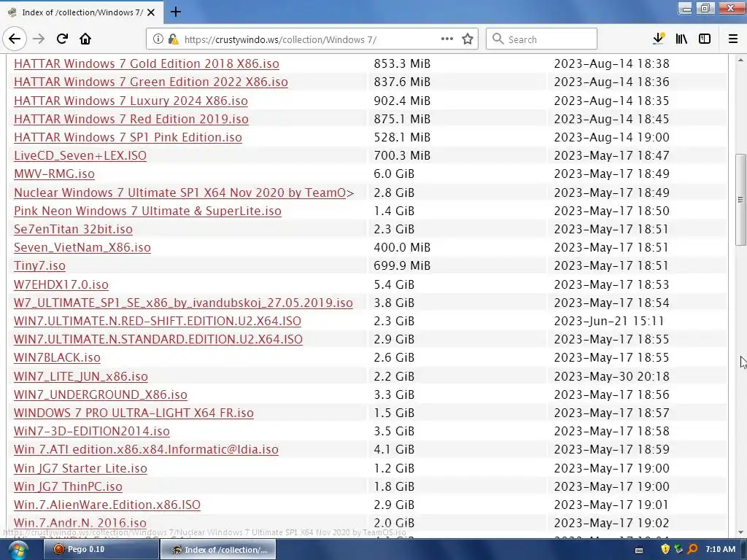Click the vertical scrollbar thumb
Screen dimensions: 747x560
[740, 200]
